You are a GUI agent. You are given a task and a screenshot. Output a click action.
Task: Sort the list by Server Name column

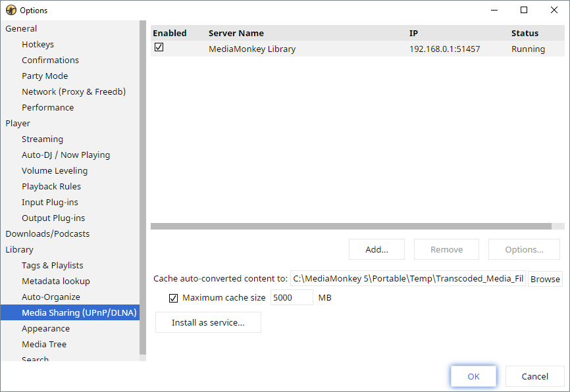pyautogui.click(x=236, y=33)
